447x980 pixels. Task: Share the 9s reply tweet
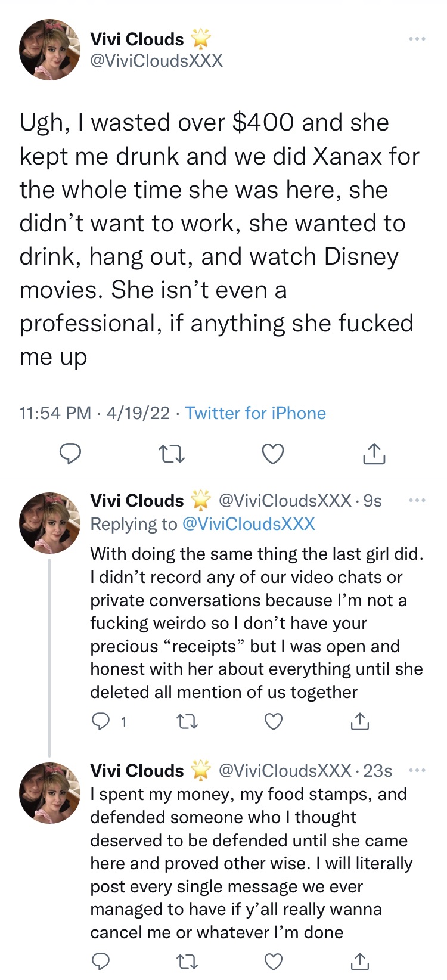(359, 722)
